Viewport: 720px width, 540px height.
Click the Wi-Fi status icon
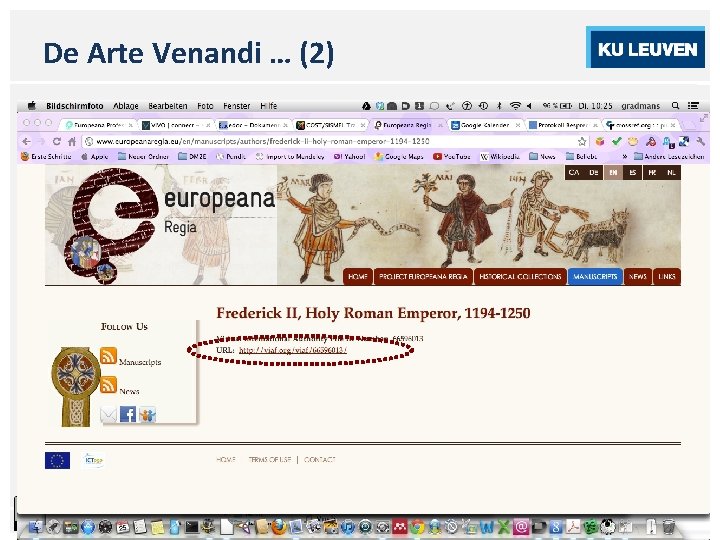[x=516, y=106]
